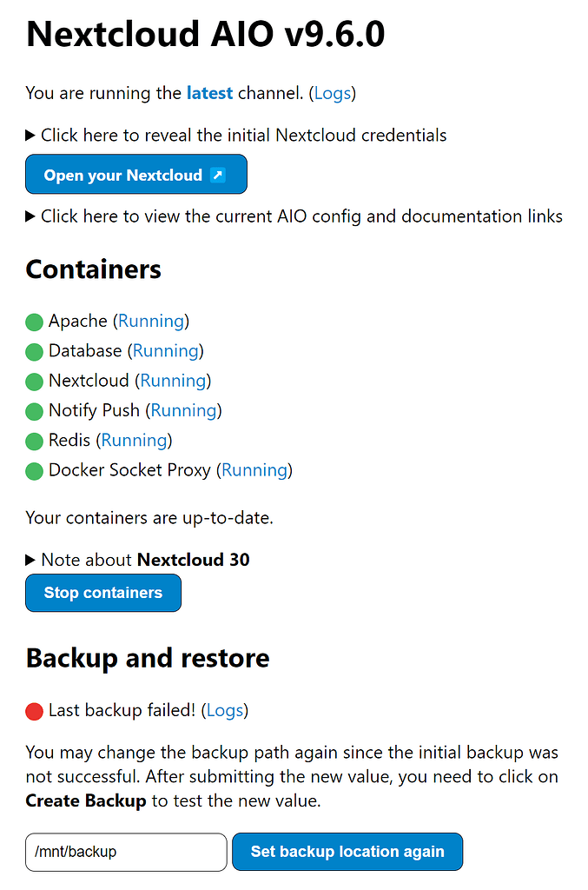Click the green indicator beside Notify Push
The width and height of the screenshot is (588, 890).
tap(34, 411)
